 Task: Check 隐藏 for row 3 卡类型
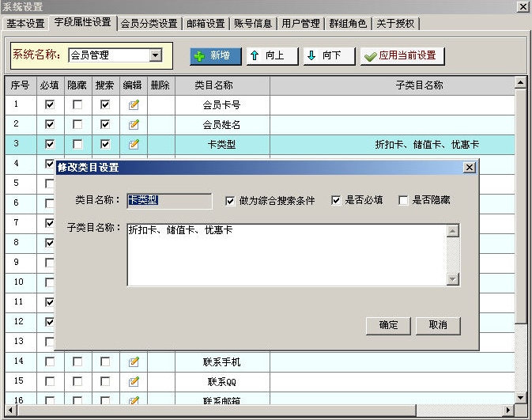tap(77, 144)
